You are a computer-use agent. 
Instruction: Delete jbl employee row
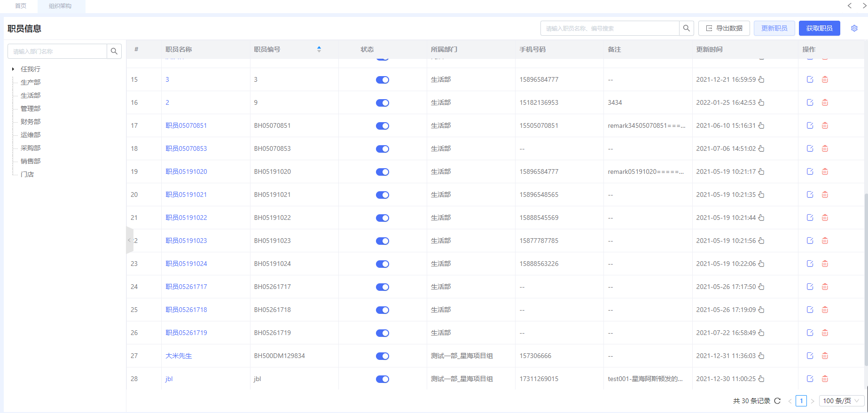[825, 379]
